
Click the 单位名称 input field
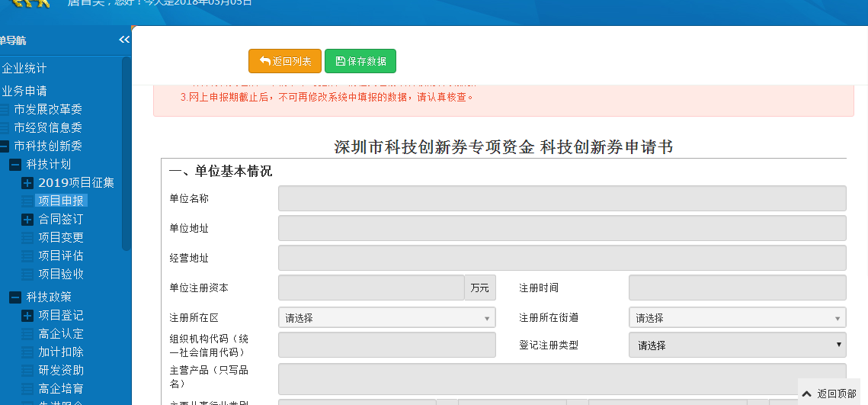562,198
